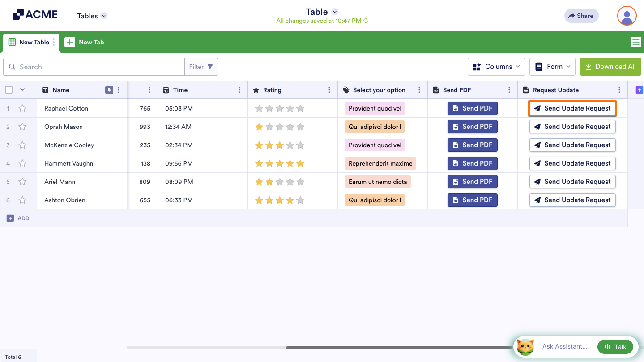Click the Download All button
The image size is (644, 362).
pyautogui.click(x=610, y=67)
